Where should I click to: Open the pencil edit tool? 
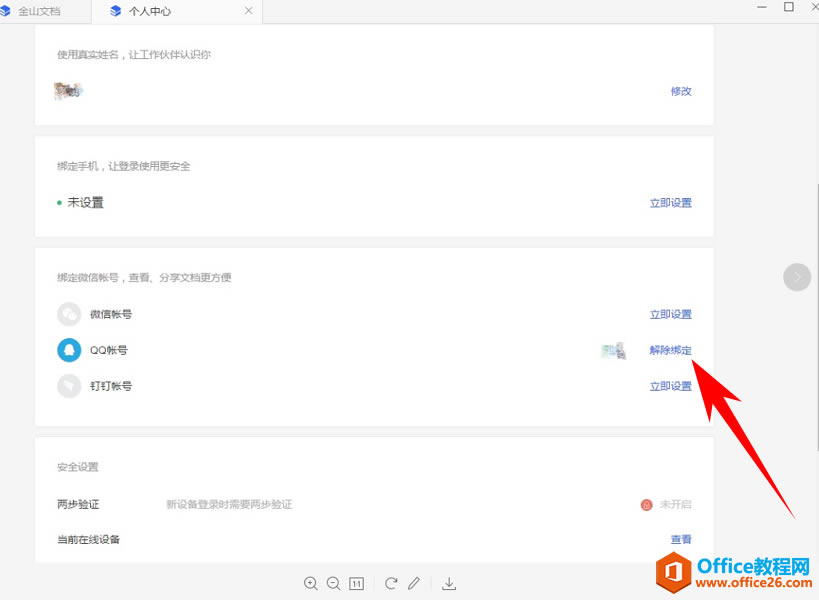(414, 583)
